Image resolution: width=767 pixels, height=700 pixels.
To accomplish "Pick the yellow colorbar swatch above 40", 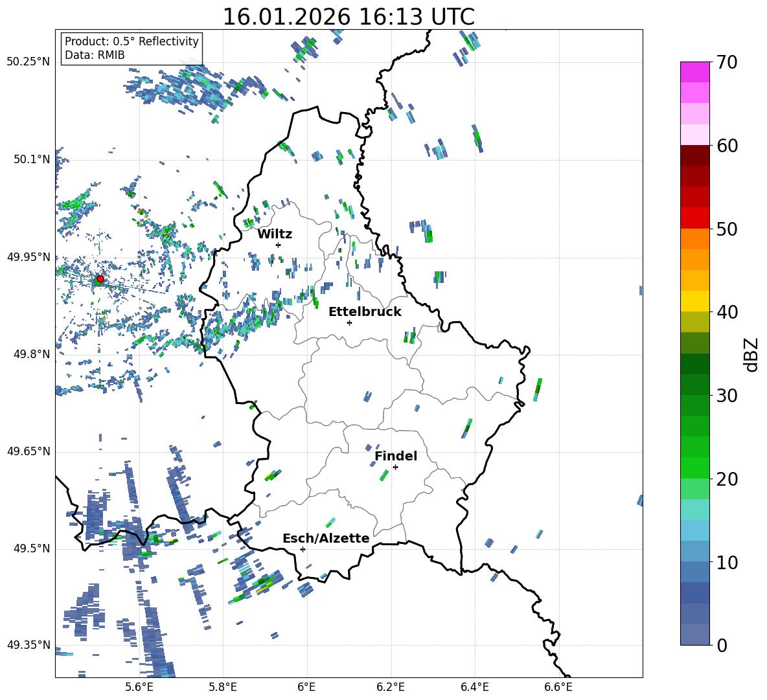I will tap(695, 301).
